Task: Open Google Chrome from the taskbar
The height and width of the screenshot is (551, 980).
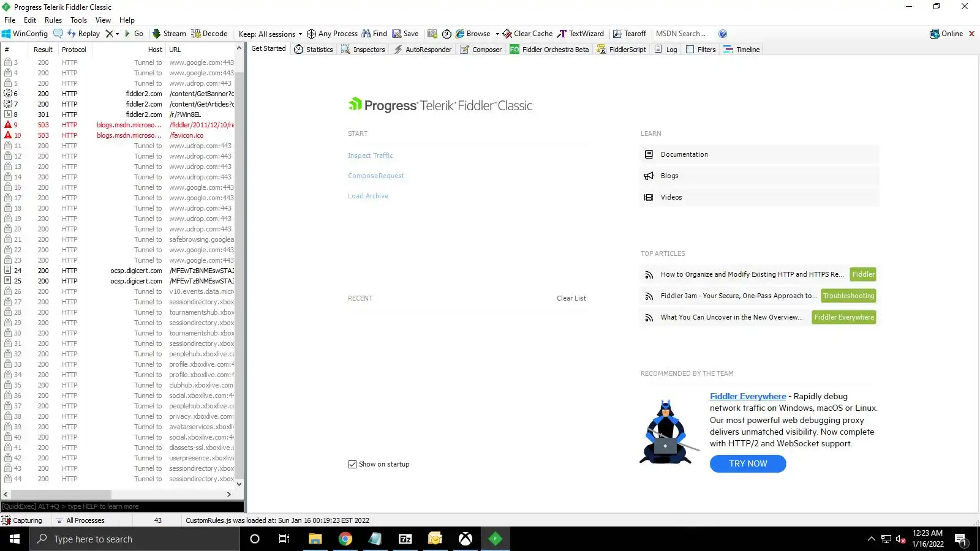Action: pyautogui.click(x=345, y=539)
